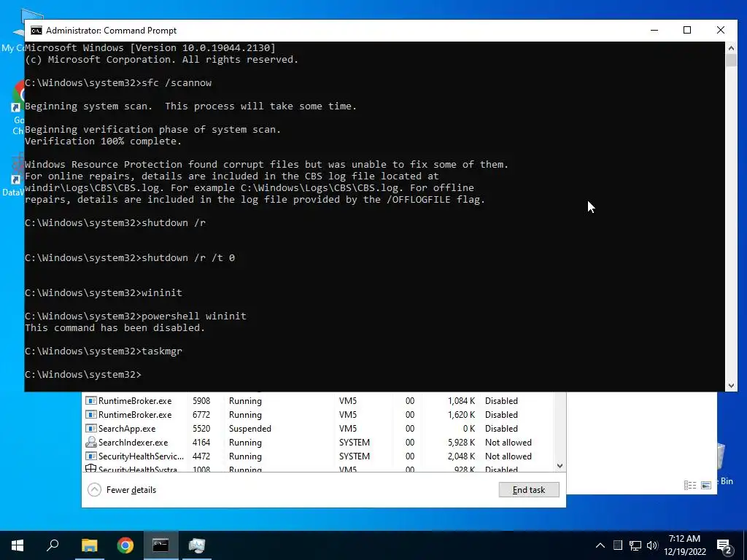Click the empty prompt at the bottom line

(83, 374)
